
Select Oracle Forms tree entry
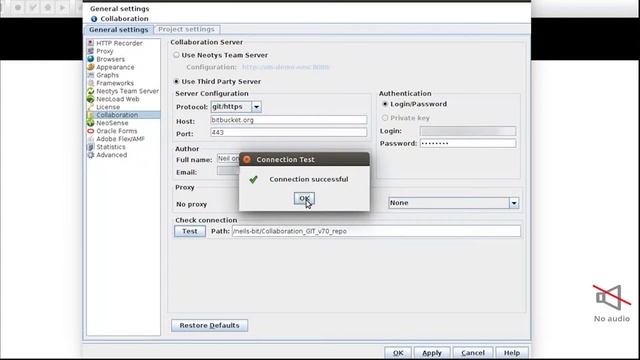(x=117, y=131)
